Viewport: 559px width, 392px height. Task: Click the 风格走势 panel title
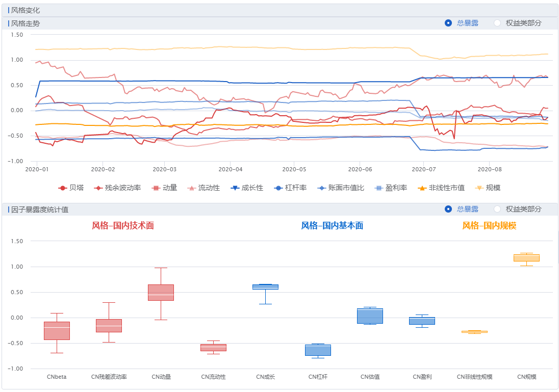pyautogui.click(x=26, y=23)
